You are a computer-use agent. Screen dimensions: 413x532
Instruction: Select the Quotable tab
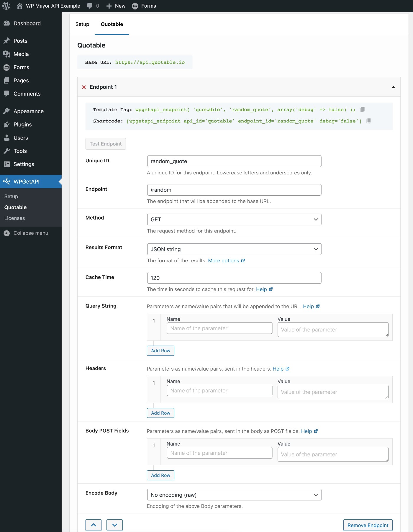coord(112,24)
